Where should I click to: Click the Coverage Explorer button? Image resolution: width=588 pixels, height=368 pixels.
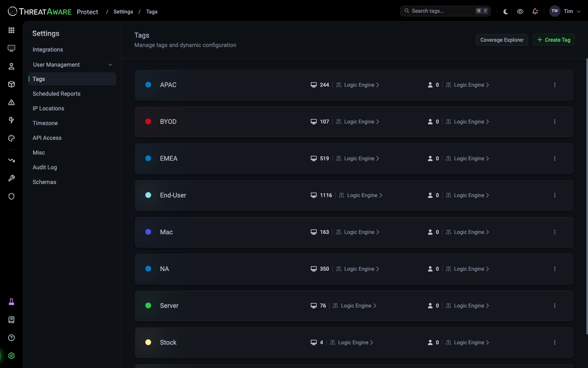pyautogui.click(x=502, y=40)
